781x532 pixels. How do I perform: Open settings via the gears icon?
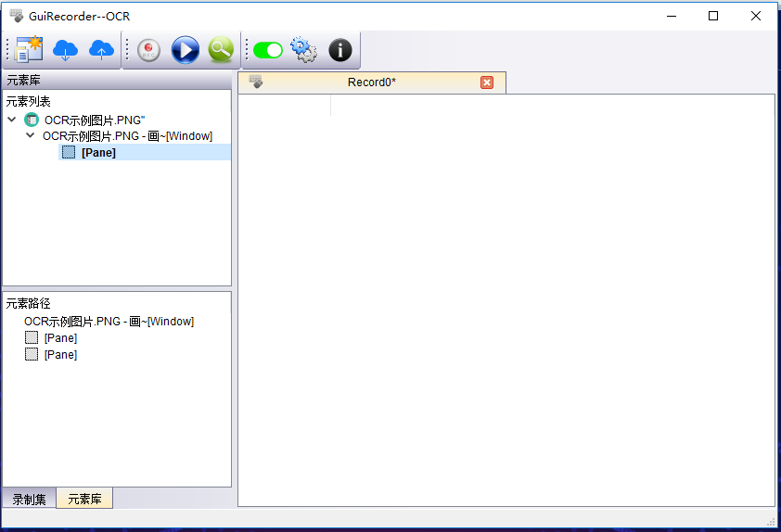pyautogui.click(x=304, y=49)
